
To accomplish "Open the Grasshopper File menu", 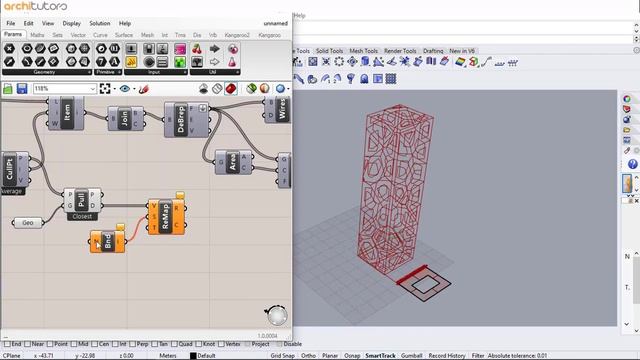I will point(11,23).
